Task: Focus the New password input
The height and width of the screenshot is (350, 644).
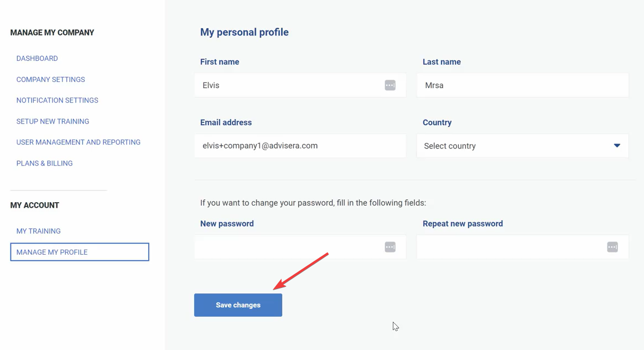Action: click(x=288, y=247)
